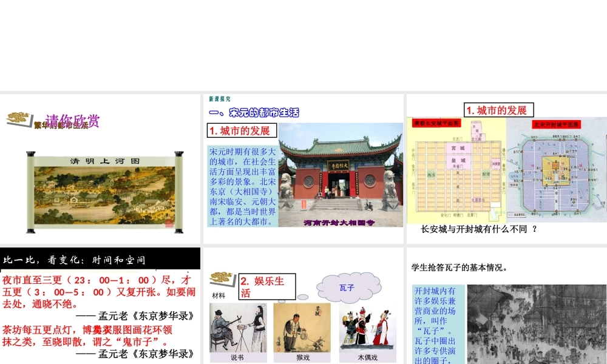Click the 河南开封大相国寺 photo caption

[339, 223]
